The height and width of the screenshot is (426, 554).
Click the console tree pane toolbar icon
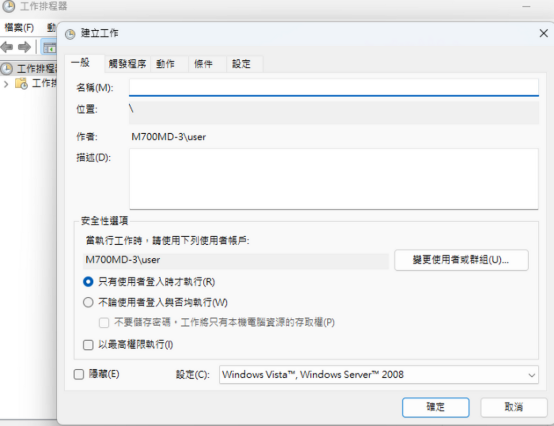pyautogui.click(x=49, y=47)
